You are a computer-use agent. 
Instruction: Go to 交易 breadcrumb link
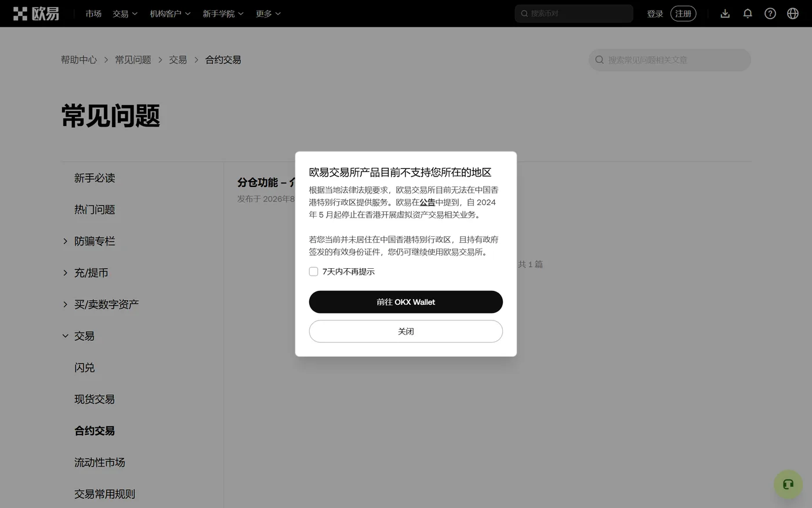click(178, 60)
